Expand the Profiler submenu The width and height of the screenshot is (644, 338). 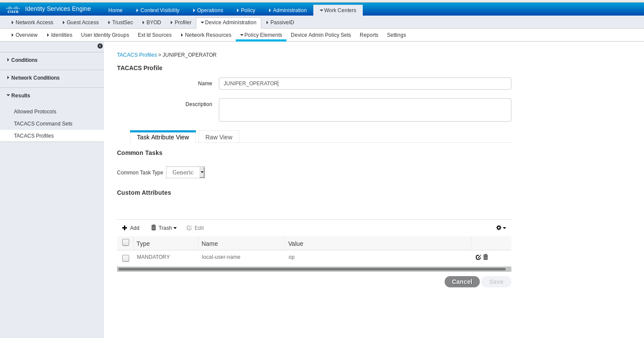[181, 23]
